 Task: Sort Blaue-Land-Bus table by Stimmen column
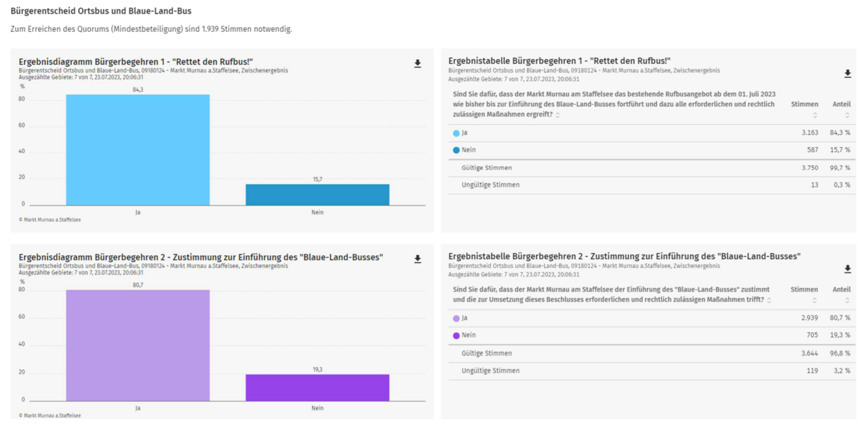tap(814, 300)
